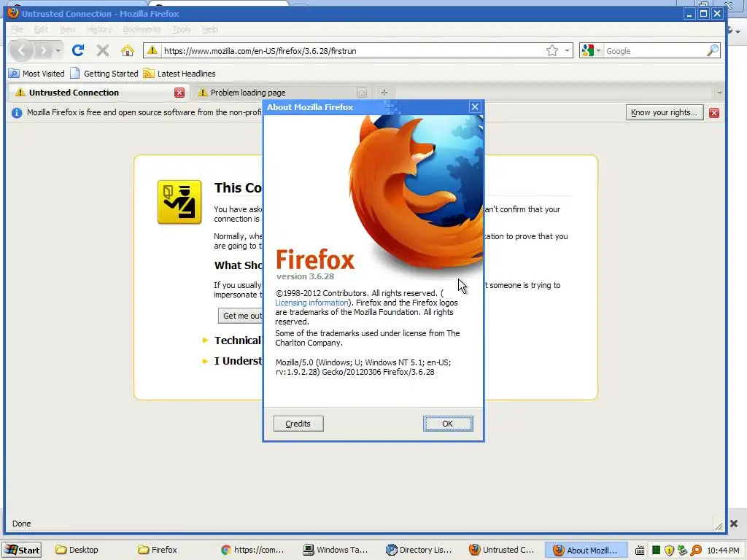This screenshot has height=560, width=747.
Task: Click Firefox icon in window title bar
Action: [x=13, y=13]
